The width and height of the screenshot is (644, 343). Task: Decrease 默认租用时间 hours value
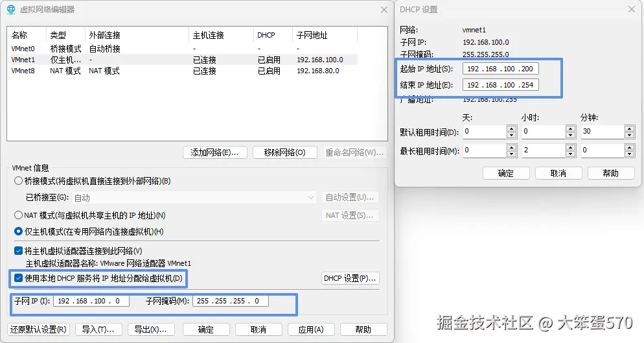[x=571, y=135]
